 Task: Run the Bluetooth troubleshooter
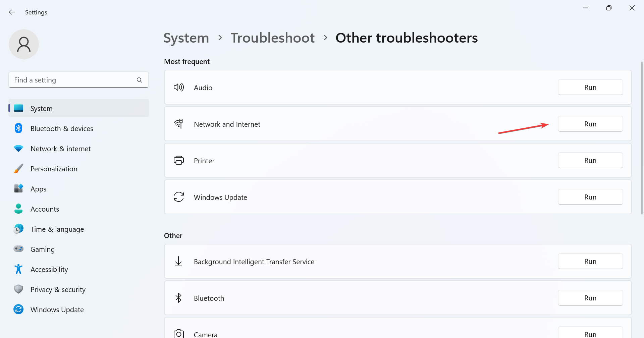click(590, 298)
